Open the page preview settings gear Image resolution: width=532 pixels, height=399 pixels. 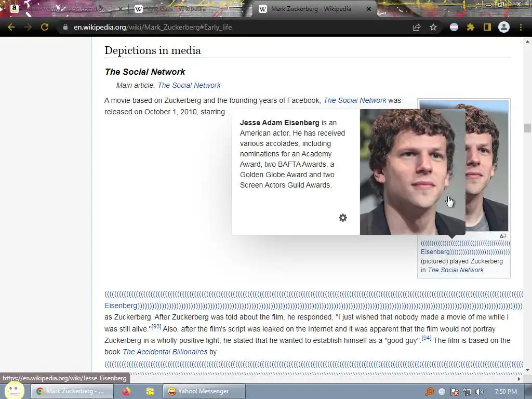pos(343,218)
